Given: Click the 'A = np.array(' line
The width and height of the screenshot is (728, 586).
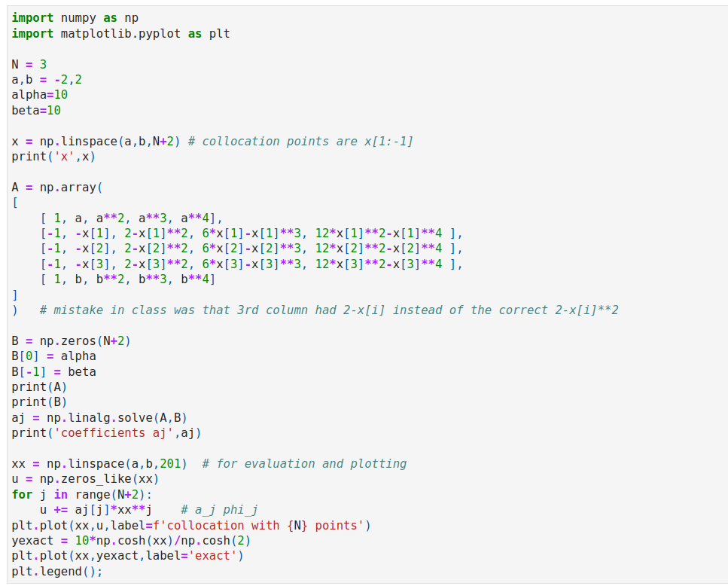Looking at the screenshot, I should pos(57,187).
